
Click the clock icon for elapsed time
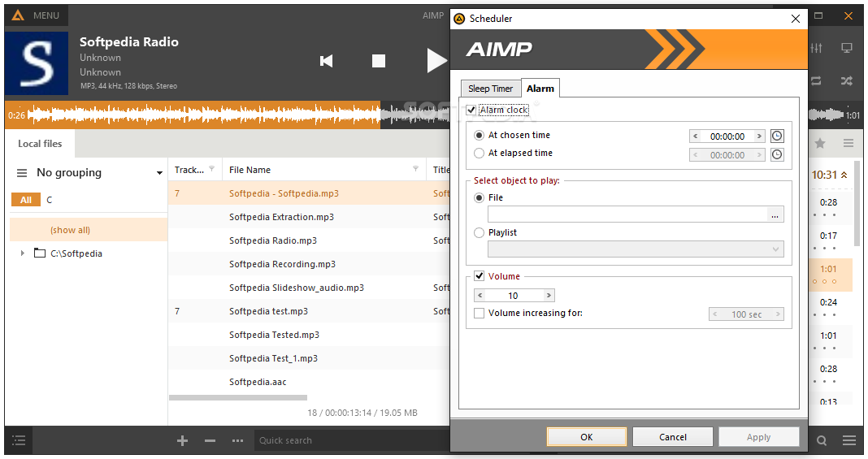(x=777, y=155)
